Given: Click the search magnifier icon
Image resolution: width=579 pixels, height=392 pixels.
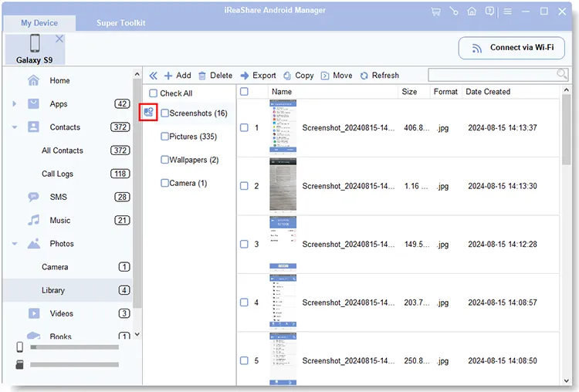Looking at the screenshot, I should 562,74.
